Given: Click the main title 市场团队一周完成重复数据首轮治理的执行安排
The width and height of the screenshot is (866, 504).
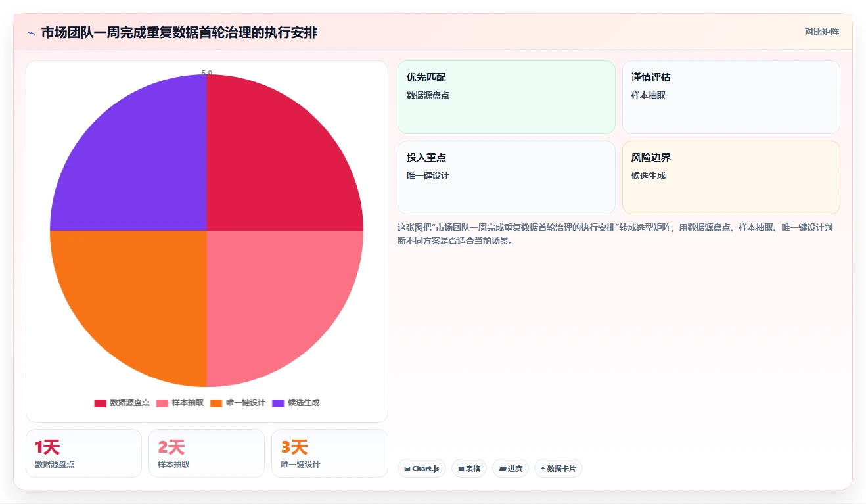Looking at the screenshot, I should (179, 33).
